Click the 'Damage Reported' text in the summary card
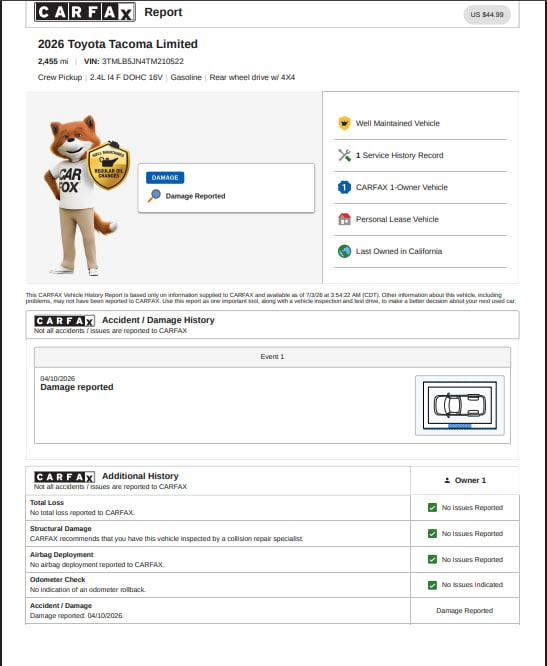547x666 pixels. pyautogui.click(x=195, y=196)
